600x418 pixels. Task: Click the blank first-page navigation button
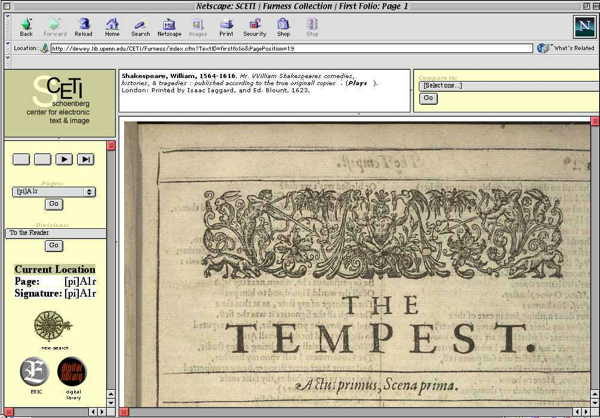21,159
